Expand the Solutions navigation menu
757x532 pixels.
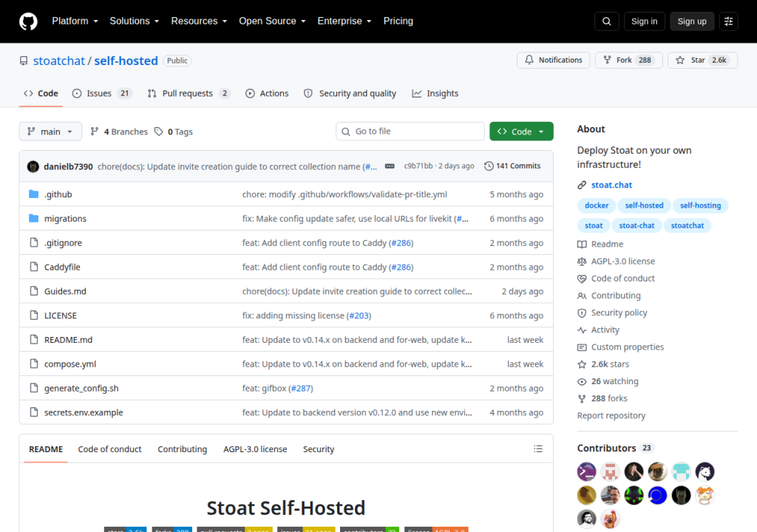[x=135, y=21]
